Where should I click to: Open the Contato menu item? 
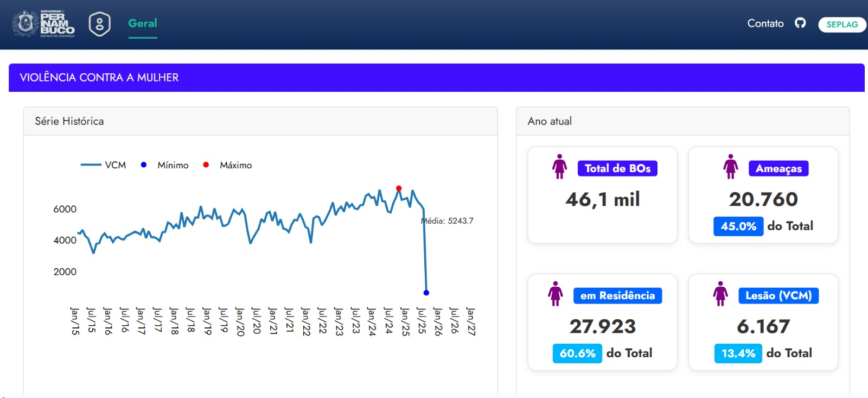click(765, 23)
